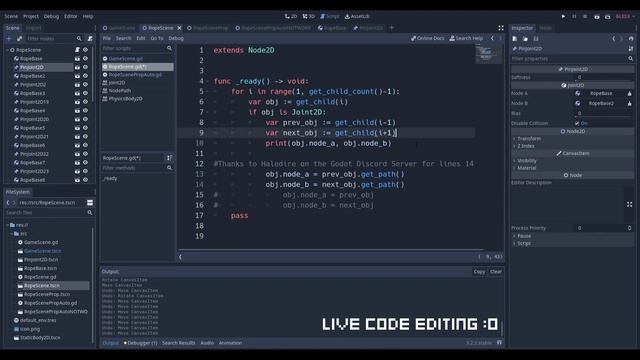Open the Scene menu
Screen dimensions: 640x360
click(11, 16)
